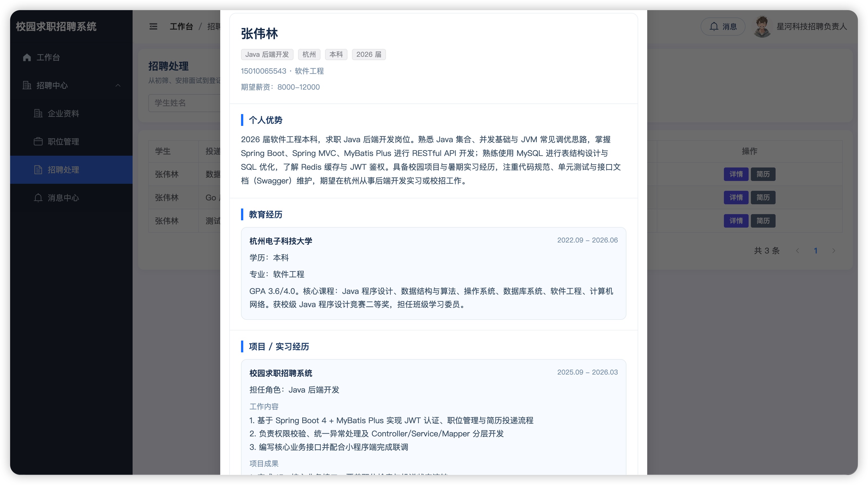Screen dimensions: 868x485
Task: Click 详情 button in the first table row
Action: click(736, 174)
